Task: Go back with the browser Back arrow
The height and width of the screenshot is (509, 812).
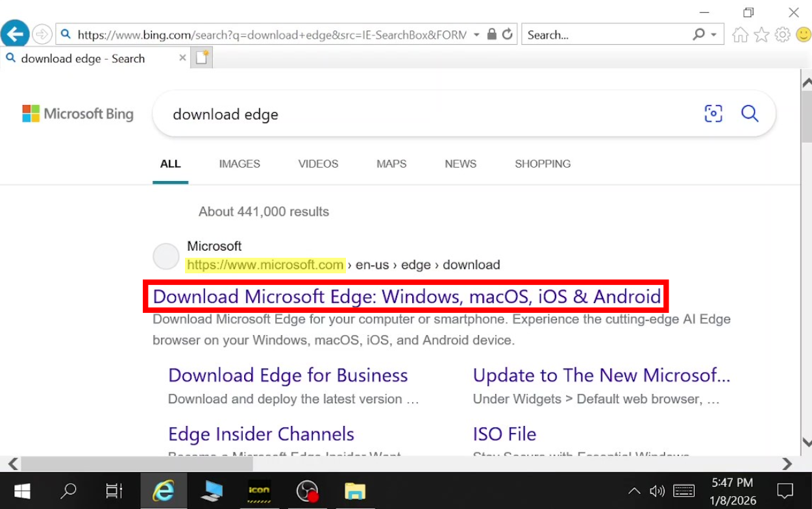Action: point(15,34)
